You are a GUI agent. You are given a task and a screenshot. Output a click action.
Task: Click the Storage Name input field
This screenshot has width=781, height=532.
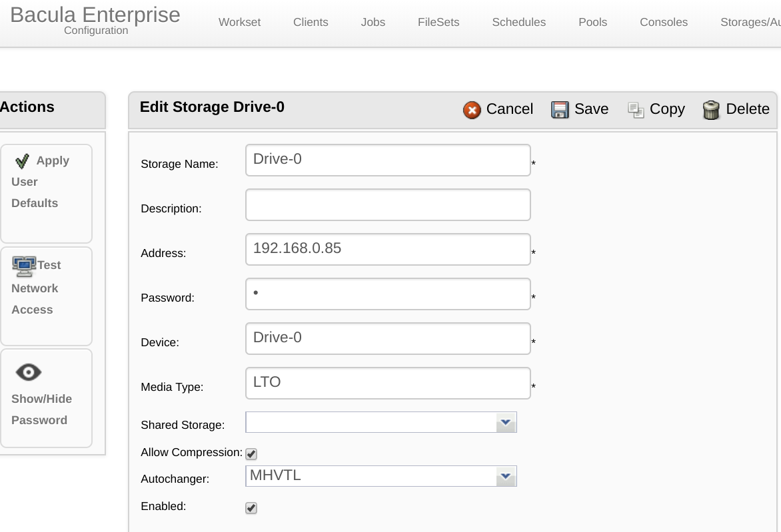coord(388,160)
